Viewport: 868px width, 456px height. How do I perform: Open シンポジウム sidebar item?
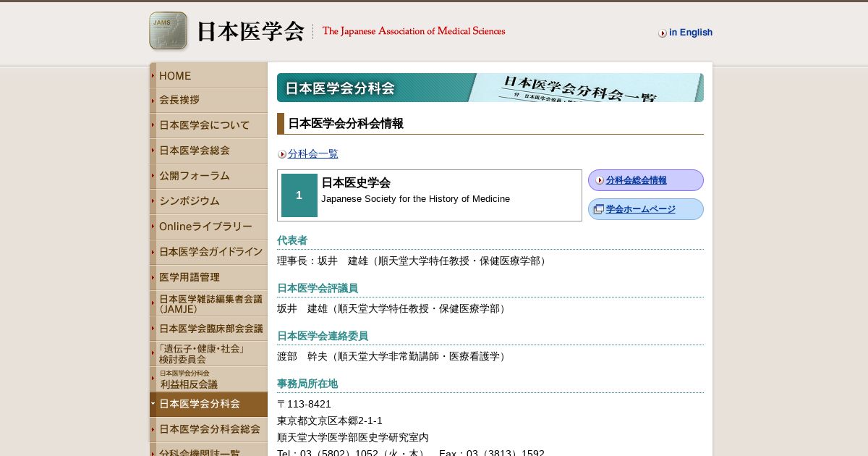pos(208,202)
